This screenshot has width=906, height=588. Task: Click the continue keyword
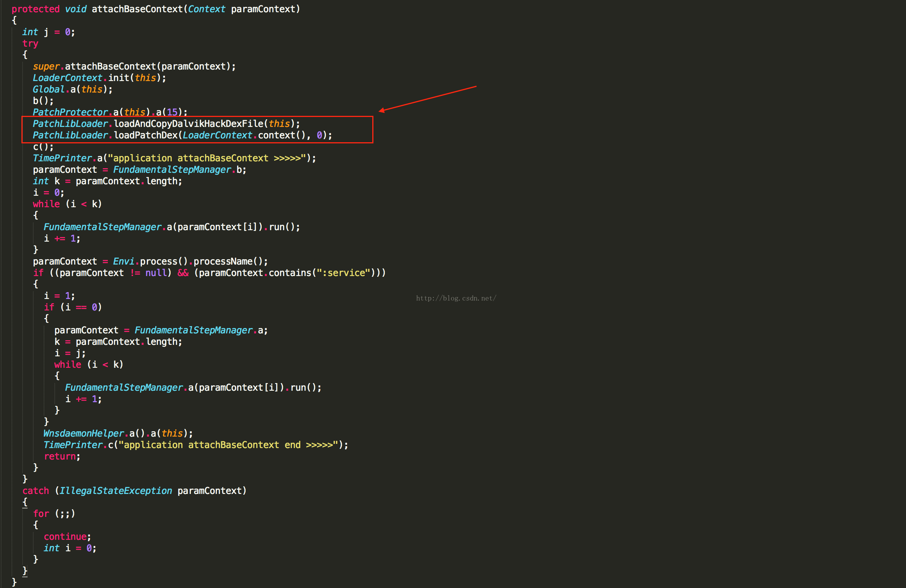pyautogui.click(x=65, y=537)
